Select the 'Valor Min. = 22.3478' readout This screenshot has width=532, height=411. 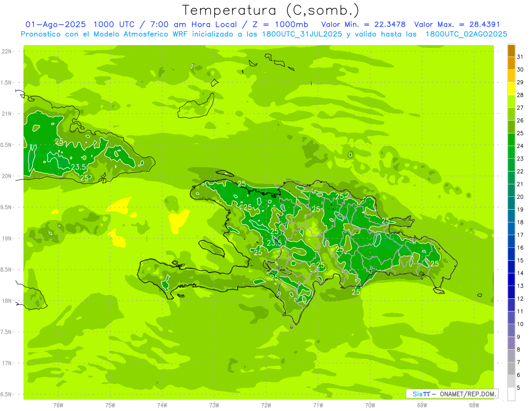tap(364, 24)
